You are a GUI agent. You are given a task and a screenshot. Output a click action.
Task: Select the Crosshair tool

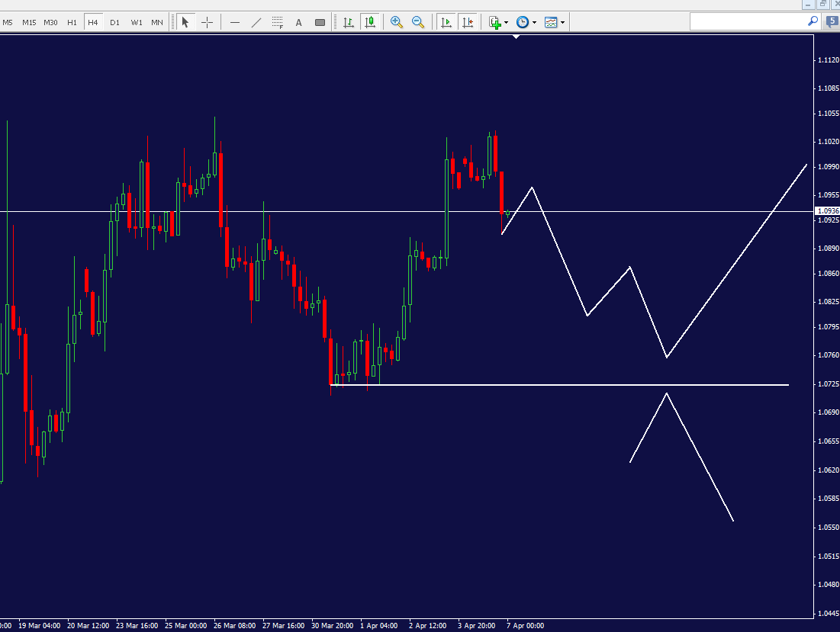[x=207, y=21]
